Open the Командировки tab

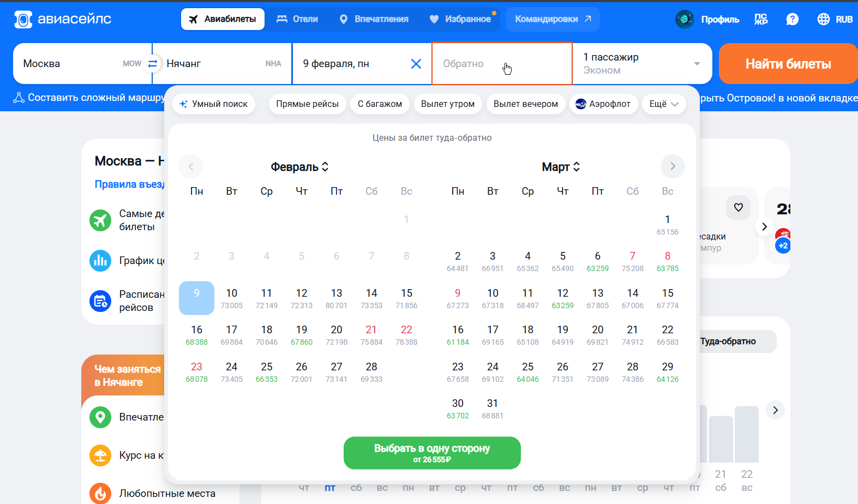553,19
